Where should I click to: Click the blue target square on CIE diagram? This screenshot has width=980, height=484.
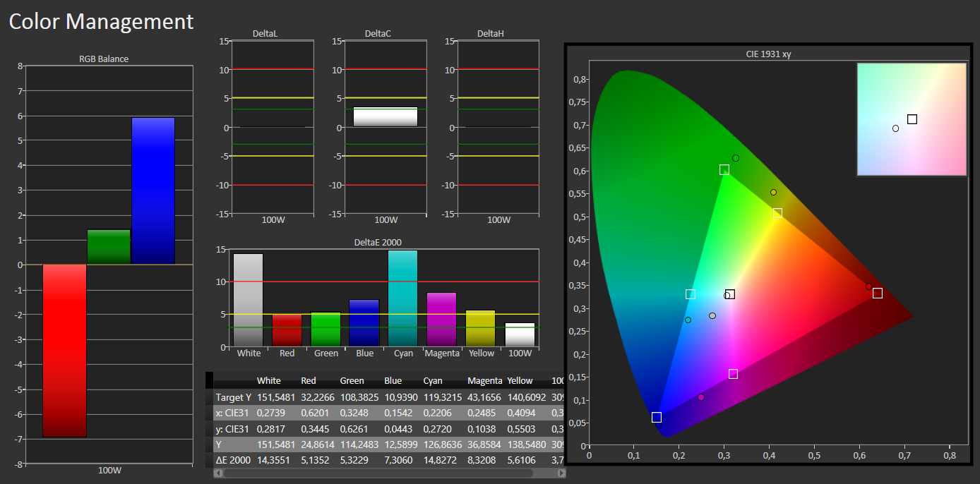tap(657, 418)
